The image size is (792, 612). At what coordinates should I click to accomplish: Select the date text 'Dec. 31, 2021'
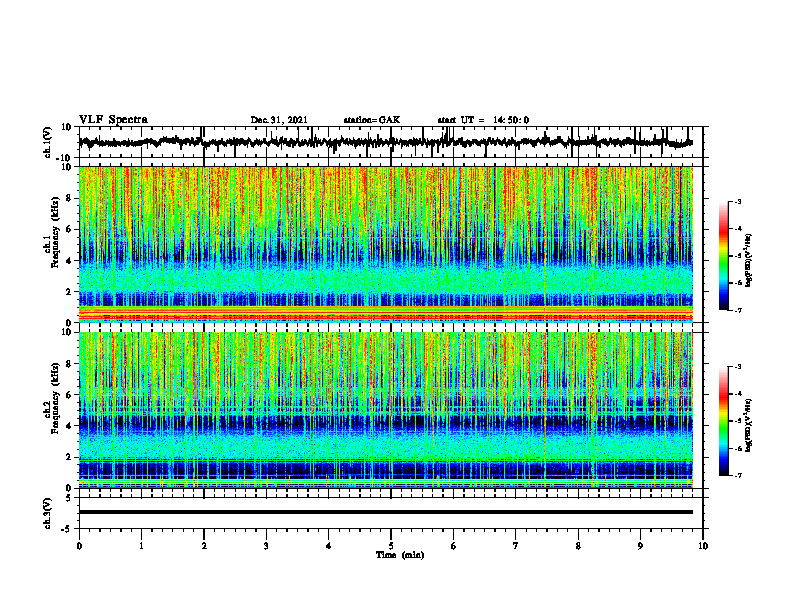pyautogui.click(x=279, y=120)
